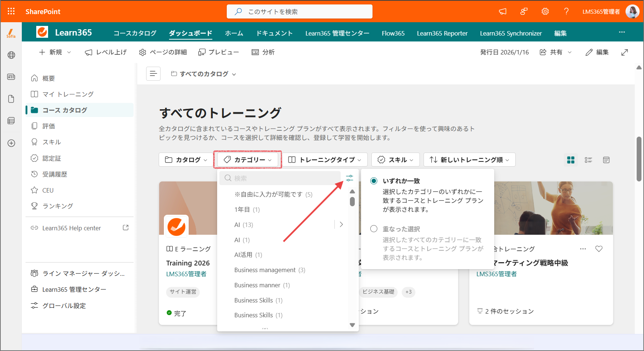The image size is (644, 351).
Task: Favorite the マーケティング戦略中級 course heart icon
Action: pos(599,249)
